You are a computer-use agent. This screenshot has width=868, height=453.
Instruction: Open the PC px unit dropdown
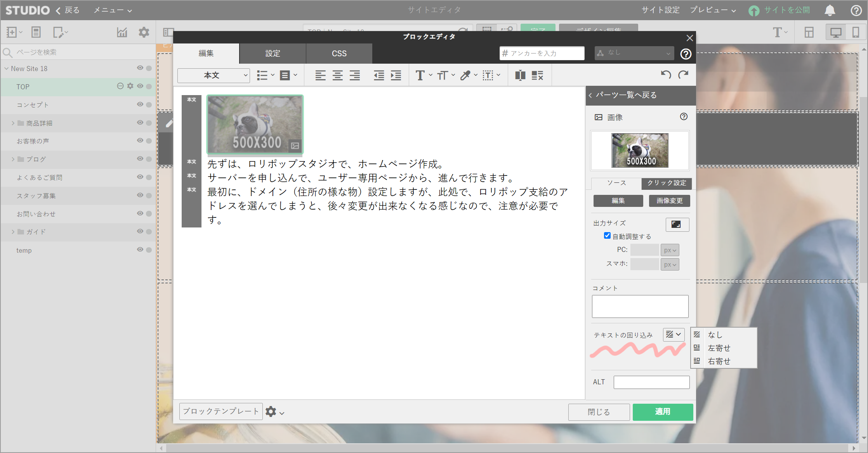pyautogui.click(x=670, y=250)
